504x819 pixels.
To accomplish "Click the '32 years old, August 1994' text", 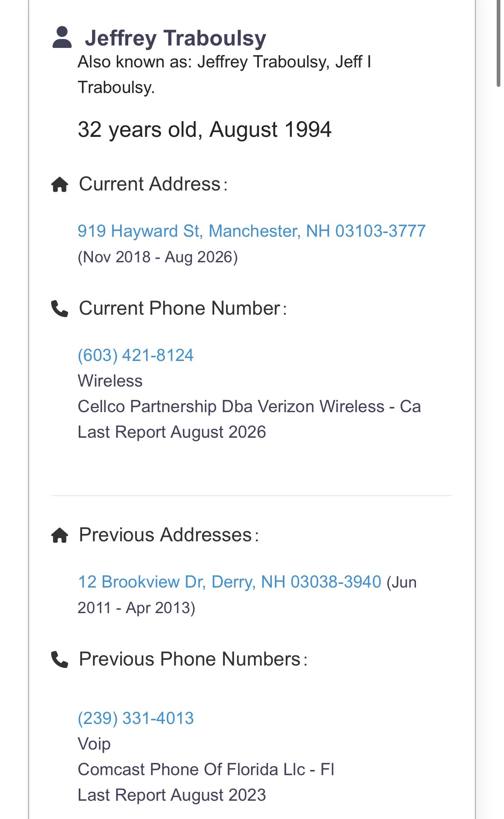I will [x=205, y=130].
